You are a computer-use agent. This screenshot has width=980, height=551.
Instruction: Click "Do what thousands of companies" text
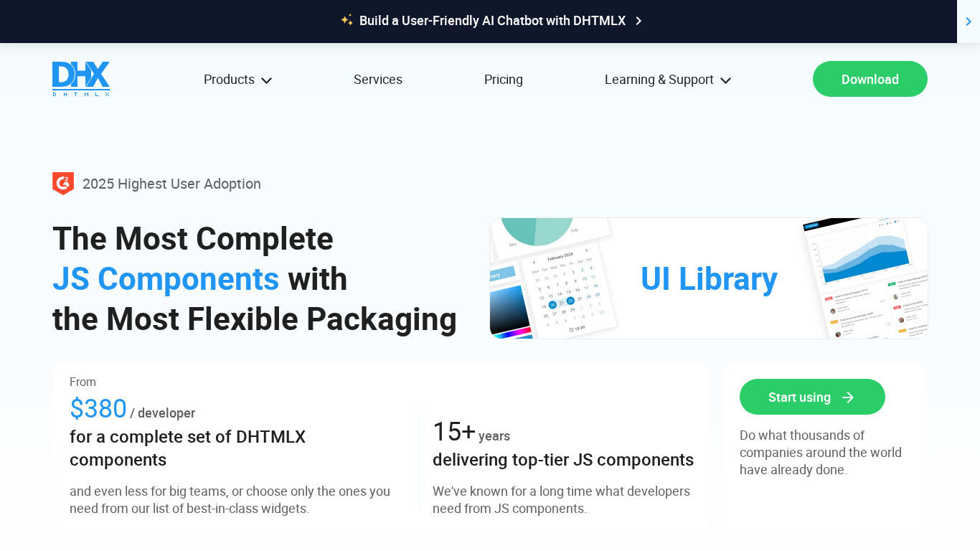click(x=821, y=453)
